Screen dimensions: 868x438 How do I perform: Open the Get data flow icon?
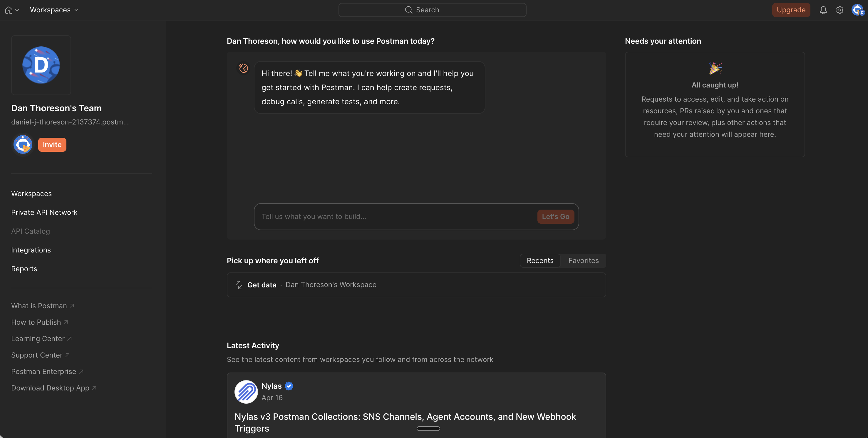tap(239, 284)
